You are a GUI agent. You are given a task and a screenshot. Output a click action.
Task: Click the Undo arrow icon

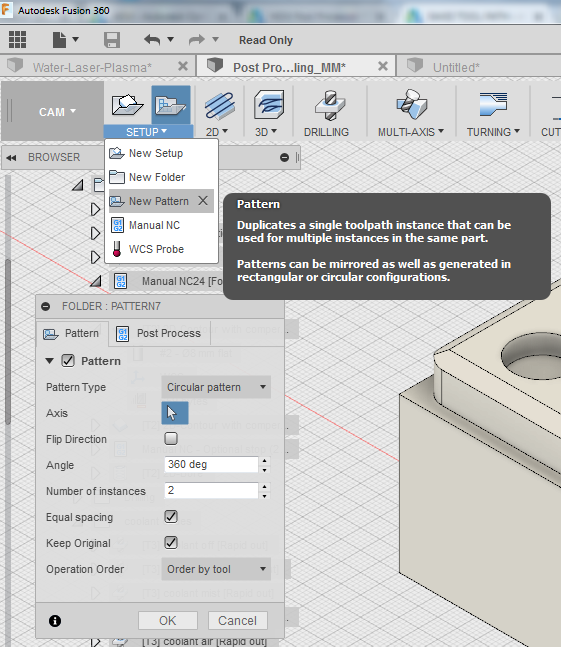click(x=152, y=40)
